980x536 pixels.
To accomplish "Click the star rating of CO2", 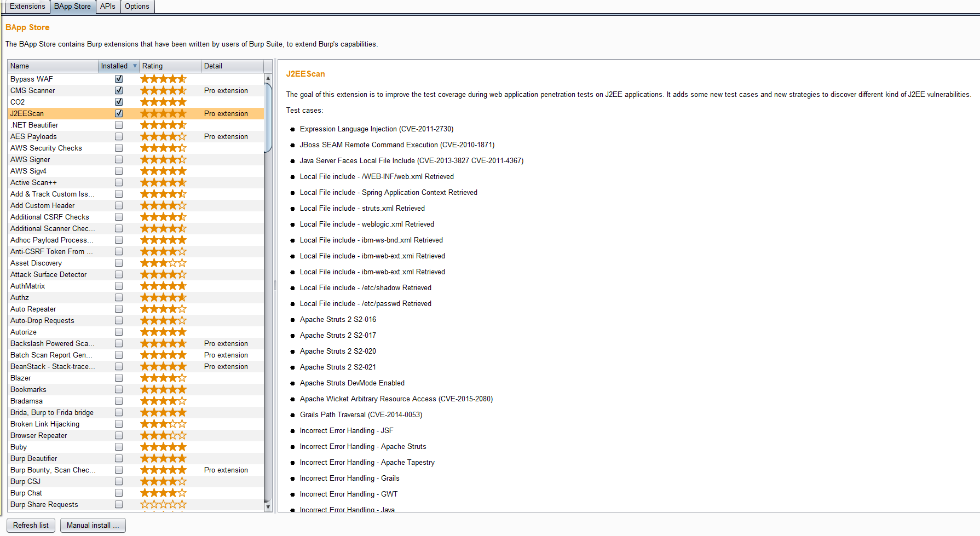I will (x=163, y=102).
